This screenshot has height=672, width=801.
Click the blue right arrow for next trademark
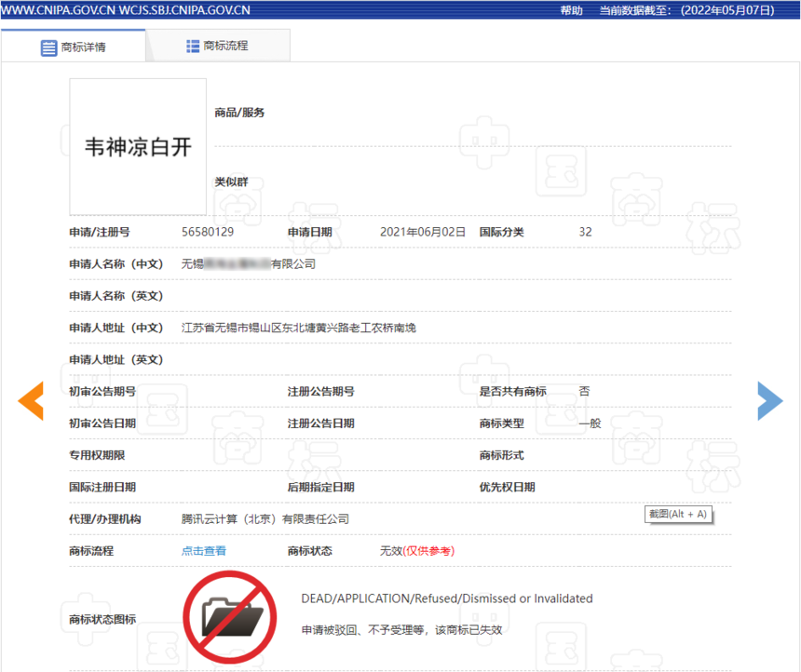(x=770, y=401)
